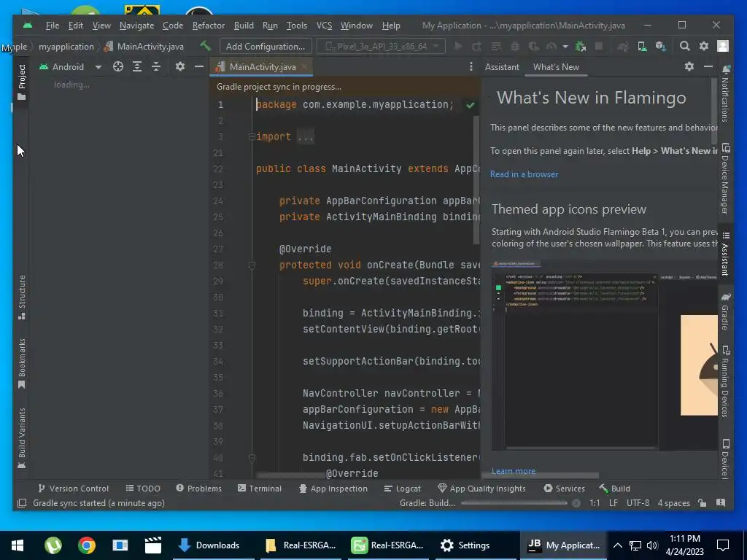This screenshot has width=747, height=560.
Task: Toggle the Notifications tool window
Action: tap(725, 93)
